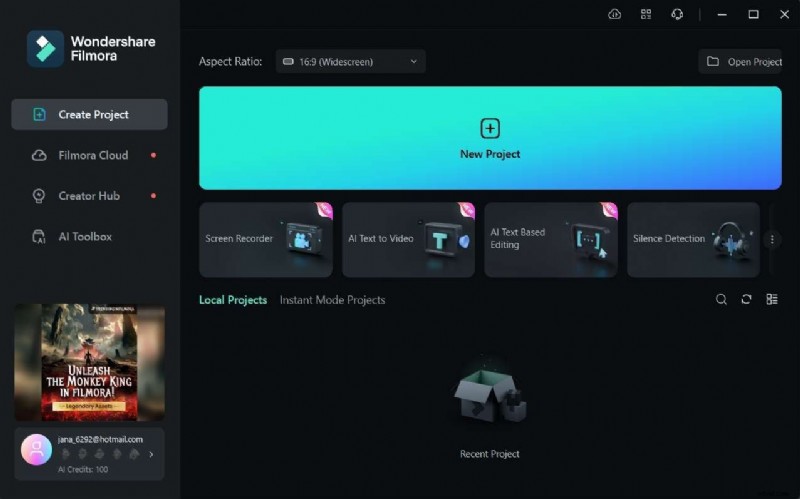Click the Wondershare Filmora logo
This screenshot has height=499, width=800.
pos(45,48)
